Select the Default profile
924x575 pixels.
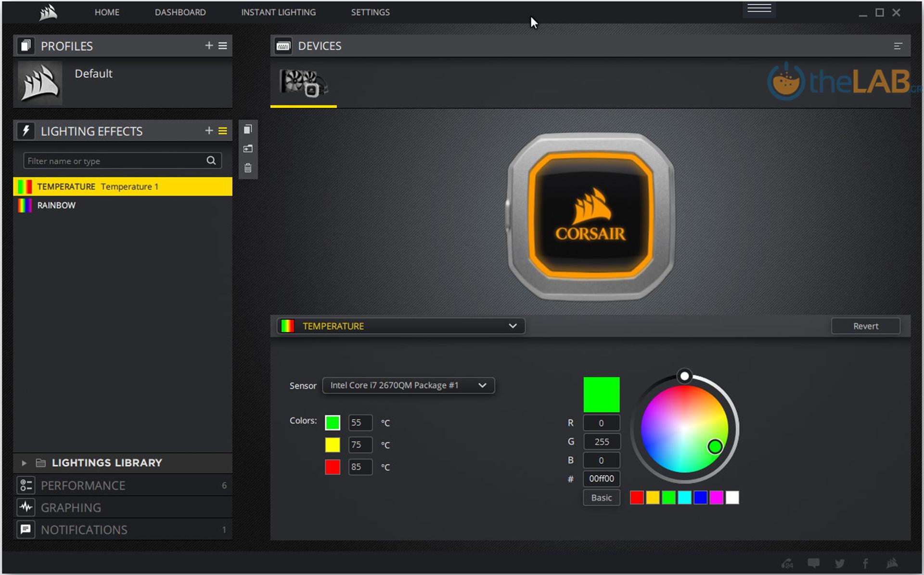coord(123,82)
